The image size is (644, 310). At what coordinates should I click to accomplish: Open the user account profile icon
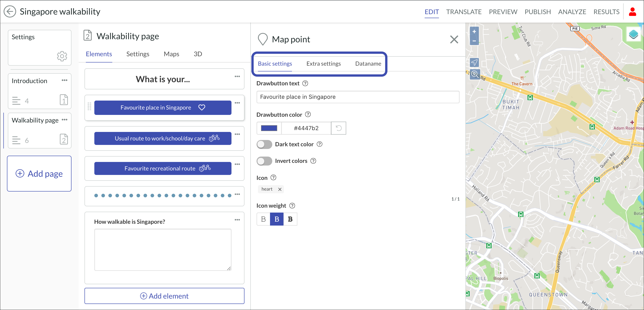(x=632, y=11)
